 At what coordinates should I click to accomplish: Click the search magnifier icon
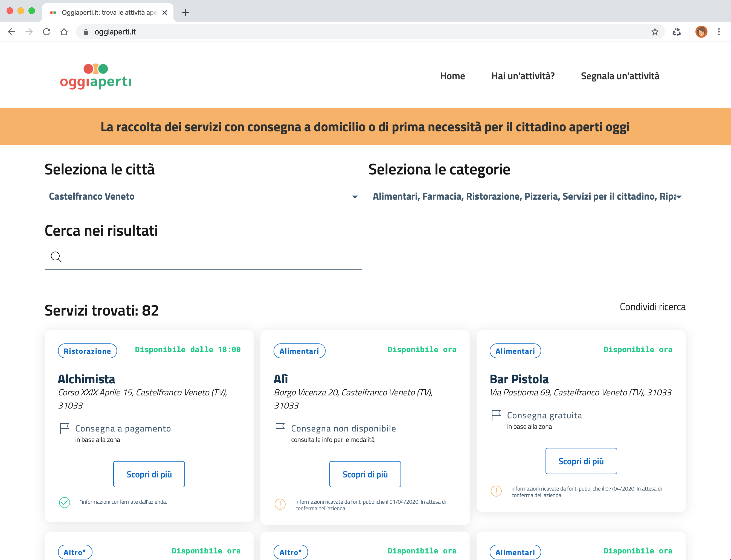[56, 257]
